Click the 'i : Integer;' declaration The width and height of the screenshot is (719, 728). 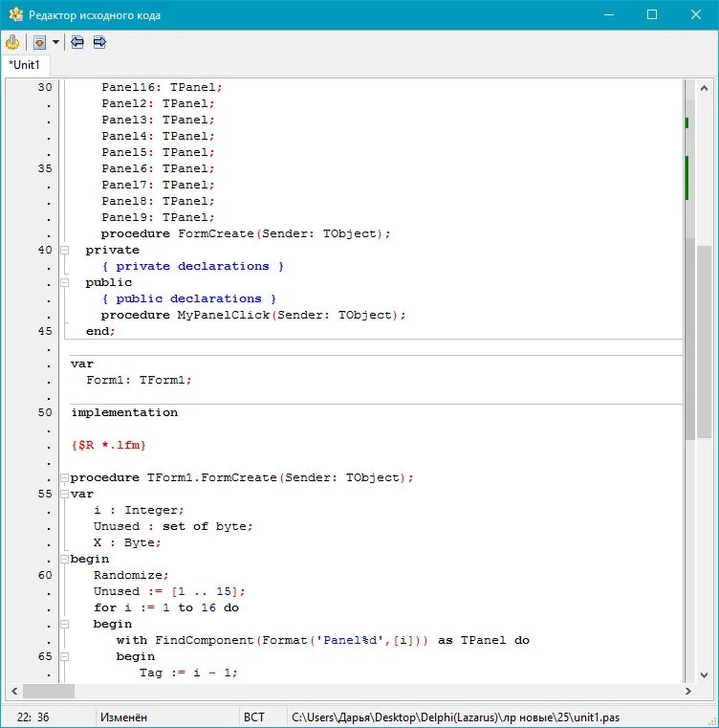139,510
